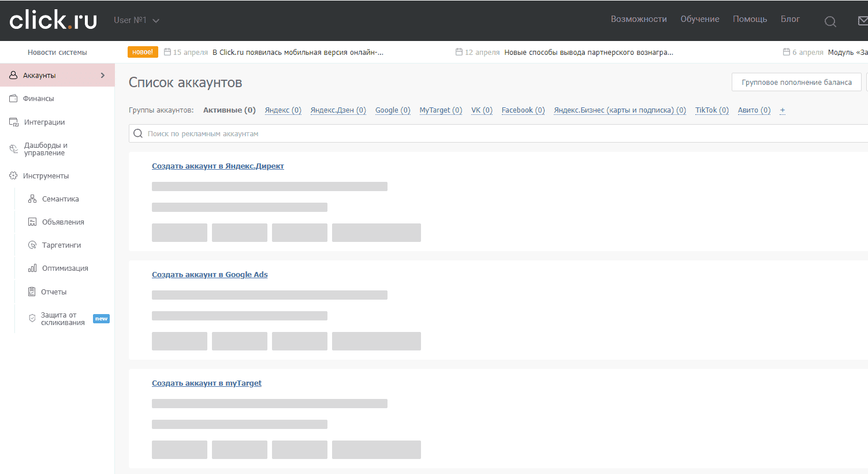Click the orange новое! badge

pos(143,52)
